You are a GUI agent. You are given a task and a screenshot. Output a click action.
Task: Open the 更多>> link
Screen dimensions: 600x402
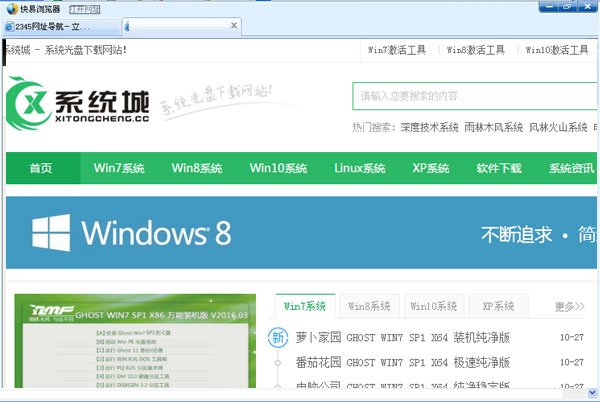(569, 306)
